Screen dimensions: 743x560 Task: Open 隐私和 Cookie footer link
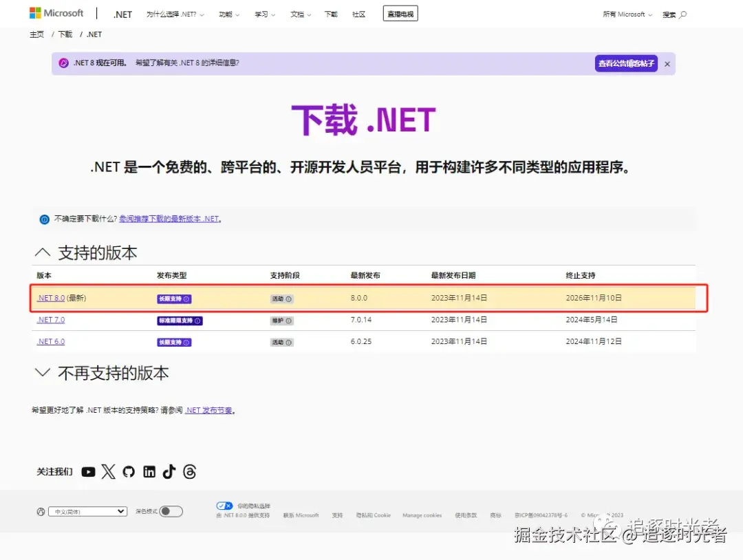tap(374, 515)
